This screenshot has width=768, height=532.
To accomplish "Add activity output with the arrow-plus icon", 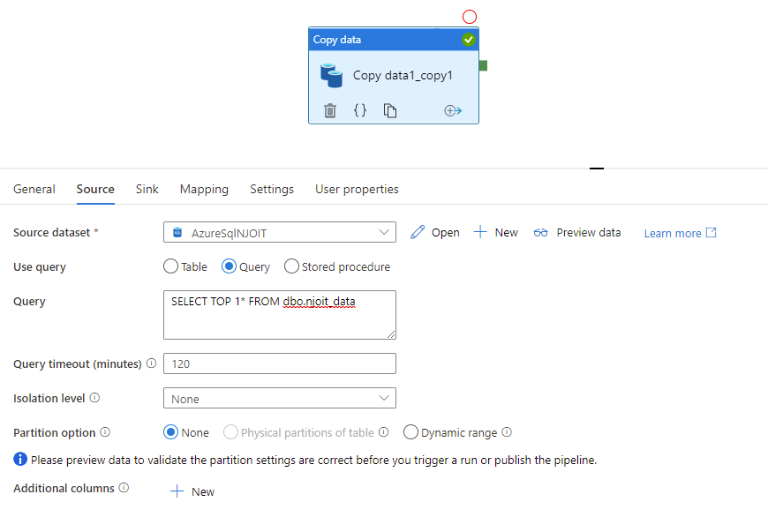I will 453,110.
